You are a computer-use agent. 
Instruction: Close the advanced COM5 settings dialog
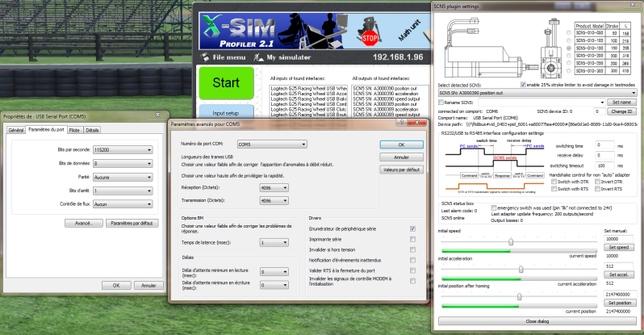417,123
